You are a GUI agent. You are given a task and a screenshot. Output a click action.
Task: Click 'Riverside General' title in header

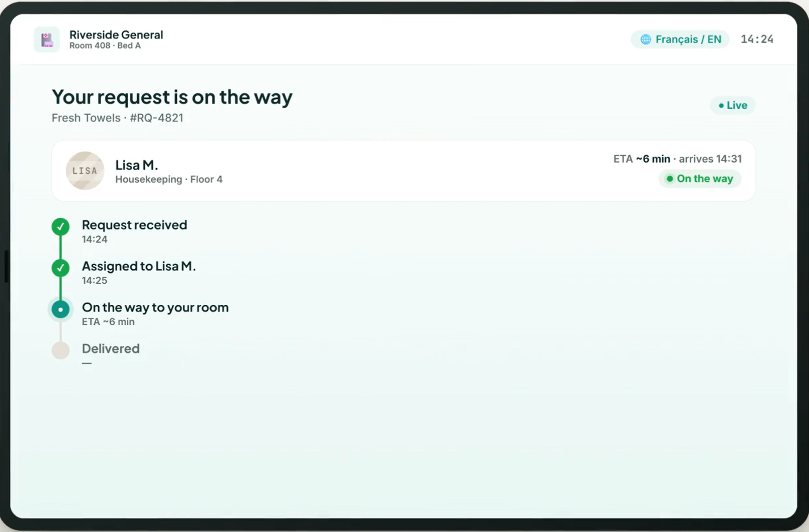tap(116, 35)
